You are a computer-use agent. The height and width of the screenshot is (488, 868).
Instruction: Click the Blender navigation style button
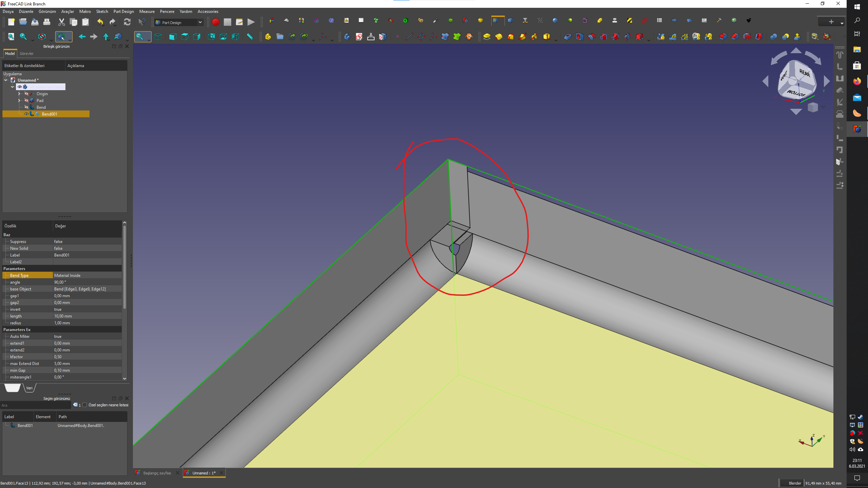pyautogui.click(x=792, y=483)
